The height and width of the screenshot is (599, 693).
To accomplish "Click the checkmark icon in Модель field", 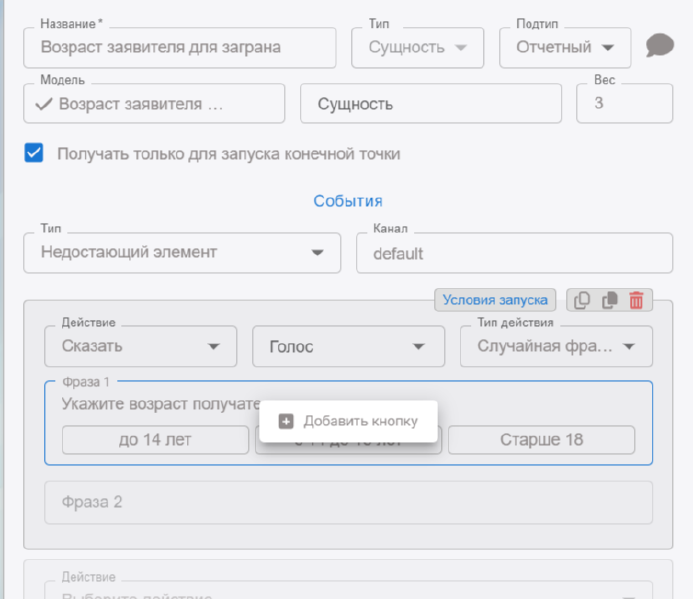I will 44,103.
